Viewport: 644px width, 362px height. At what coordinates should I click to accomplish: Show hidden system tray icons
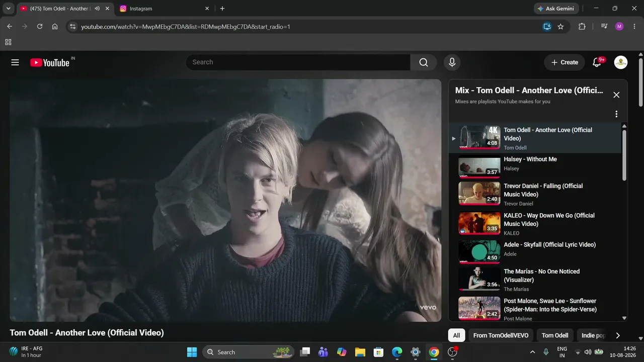pyautogui.click(x=532, y=352)
